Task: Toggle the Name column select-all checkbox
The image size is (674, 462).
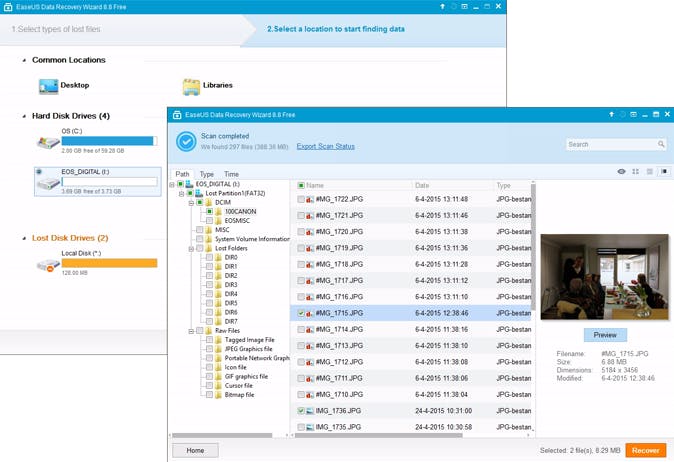Action: point(301,185)
